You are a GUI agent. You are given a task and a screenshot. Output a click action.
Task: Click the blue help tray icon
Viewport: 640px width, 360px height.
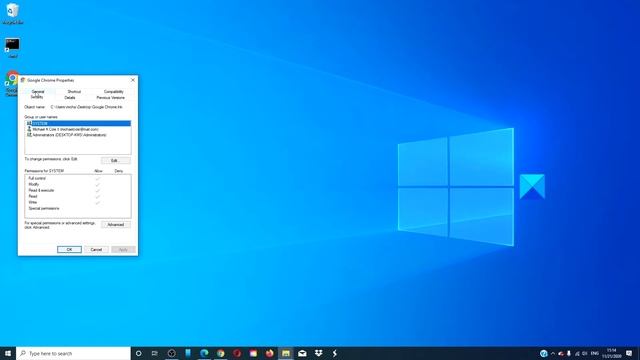click(543, 353)
